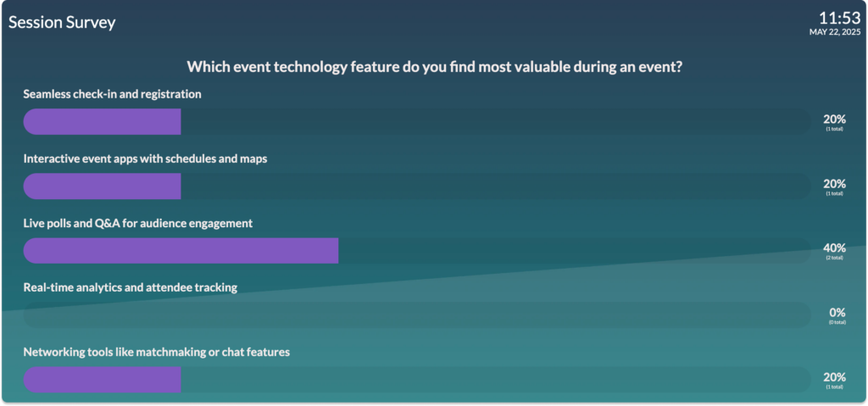Click the MAY 22, 2025 date
This screenshot has width=868, height=406.
tap(835, 32)
